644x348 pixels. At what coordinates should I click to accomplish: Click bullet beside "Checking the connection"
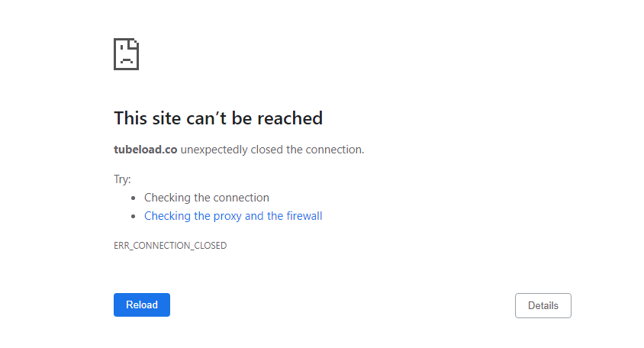tap(134, 198)
